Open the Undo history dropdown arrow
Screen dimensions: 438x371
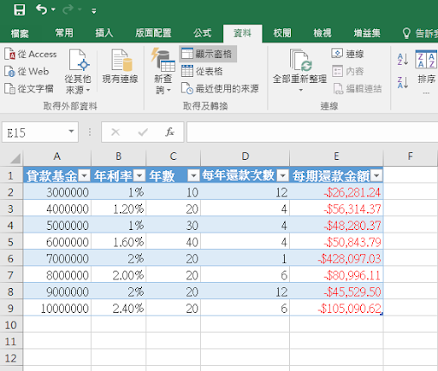[x=54, y=10]
